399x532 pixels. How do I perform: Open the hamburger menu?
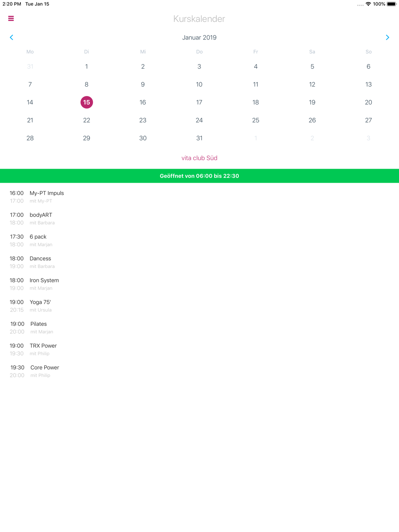pyautogui.click(x=11, y=18)
